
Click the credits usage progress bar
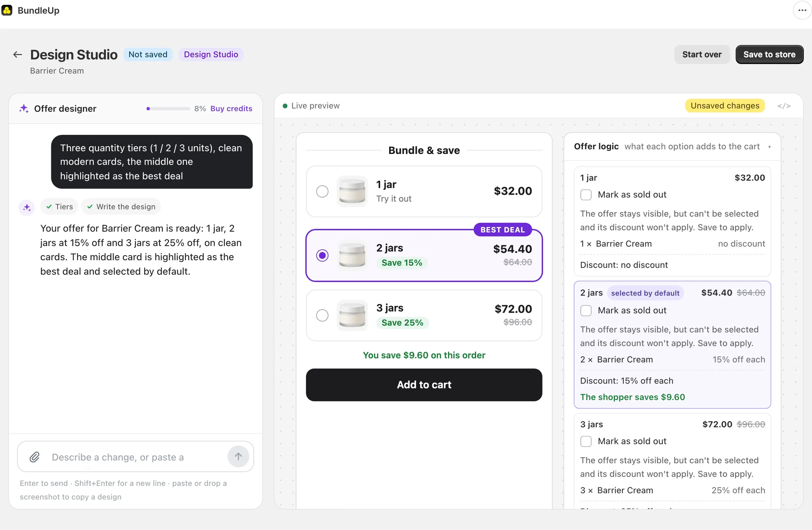pos(168,109)
